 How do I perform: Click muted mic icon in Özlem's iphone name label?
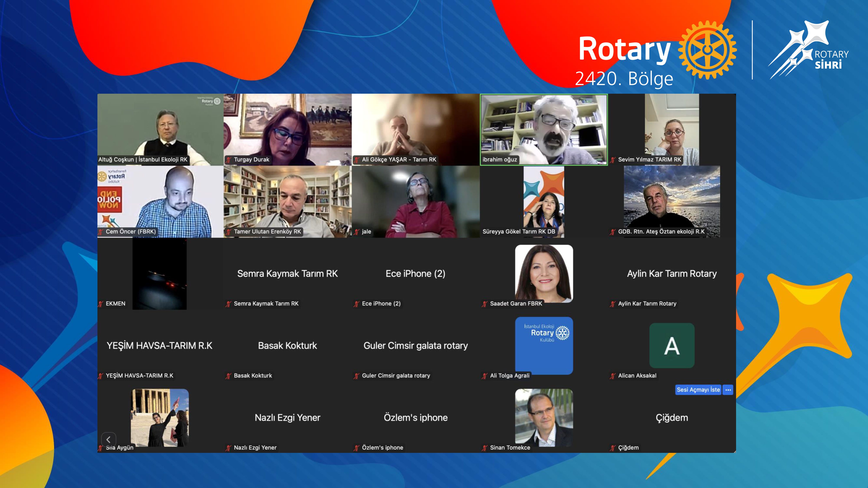[x=357, y=448]
